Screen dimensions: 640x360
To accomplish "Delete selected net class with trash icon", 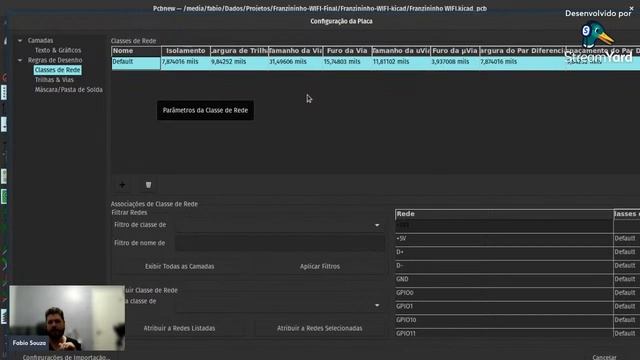I will [x=148, y=185].
